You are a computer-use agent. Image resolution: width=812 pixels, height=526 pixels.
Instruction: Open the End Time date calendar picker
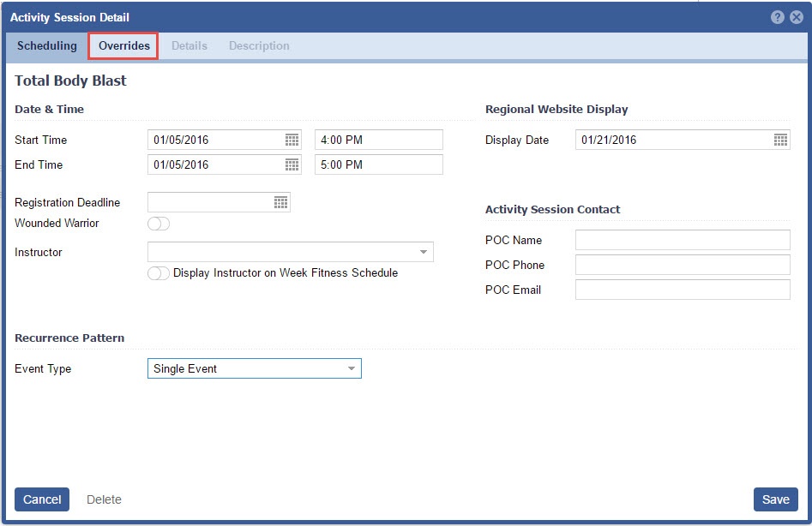(x=292, y=164)
